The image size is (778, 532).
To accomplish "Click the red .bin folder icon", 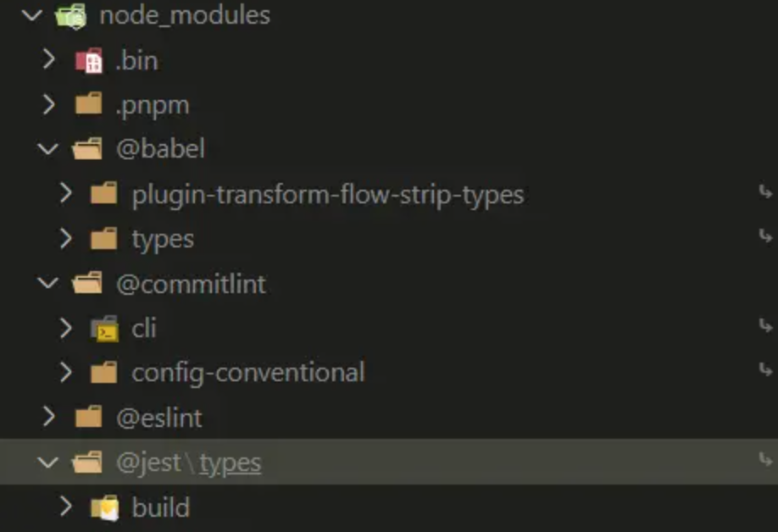I will 89,60.
